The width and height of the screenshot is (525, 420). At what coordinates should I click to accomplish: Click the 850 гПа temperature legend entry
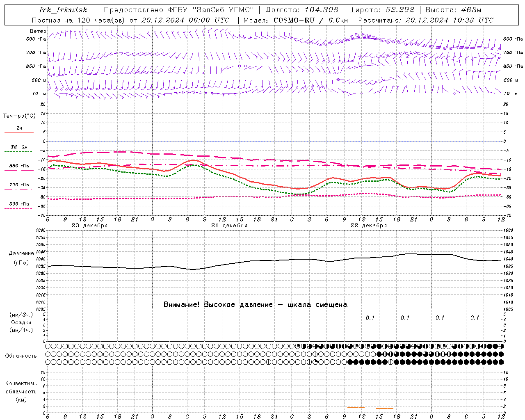pos(19,167)
